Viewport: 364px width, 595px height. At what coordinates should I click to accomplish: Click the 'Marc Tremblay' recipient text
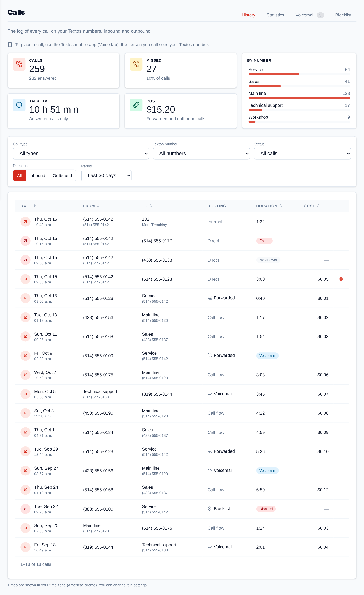(x=155, y=225)
